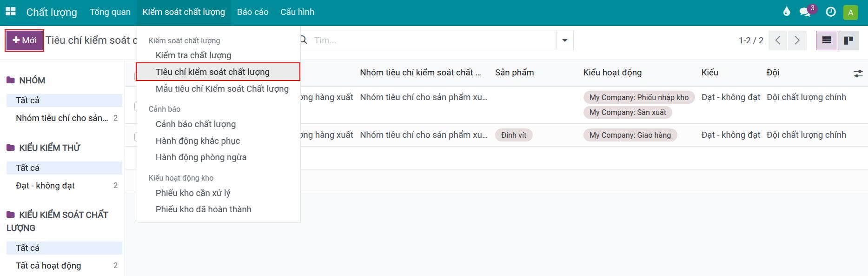This screenshot has width=868, height=276.
Task: Sort by Sản phẩm column header
Action: point(514,73)
